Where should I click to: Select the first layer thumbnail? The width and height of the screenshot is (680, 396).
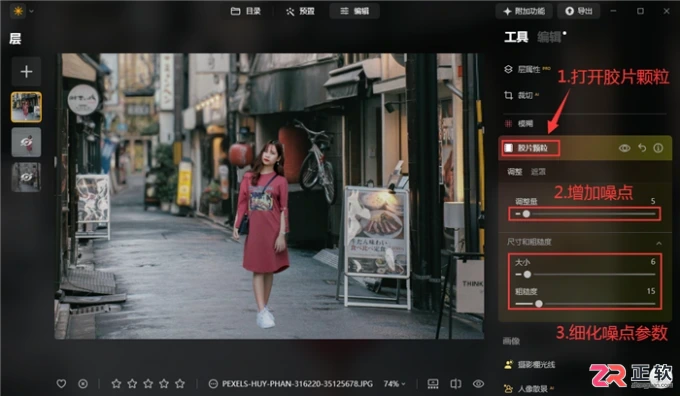pyautogui.click(x=26, y=107)
